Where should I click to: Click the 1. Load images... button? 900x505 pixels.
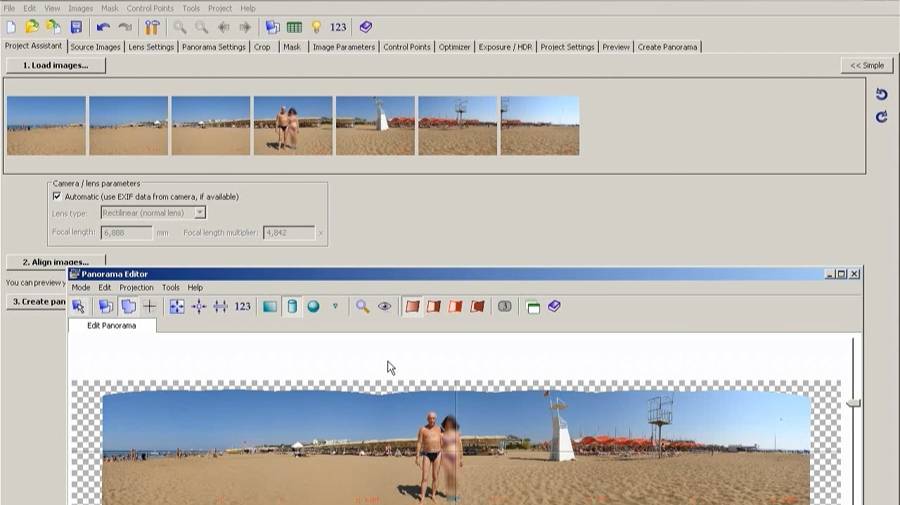pyautogui.click(x=56, y=65)
